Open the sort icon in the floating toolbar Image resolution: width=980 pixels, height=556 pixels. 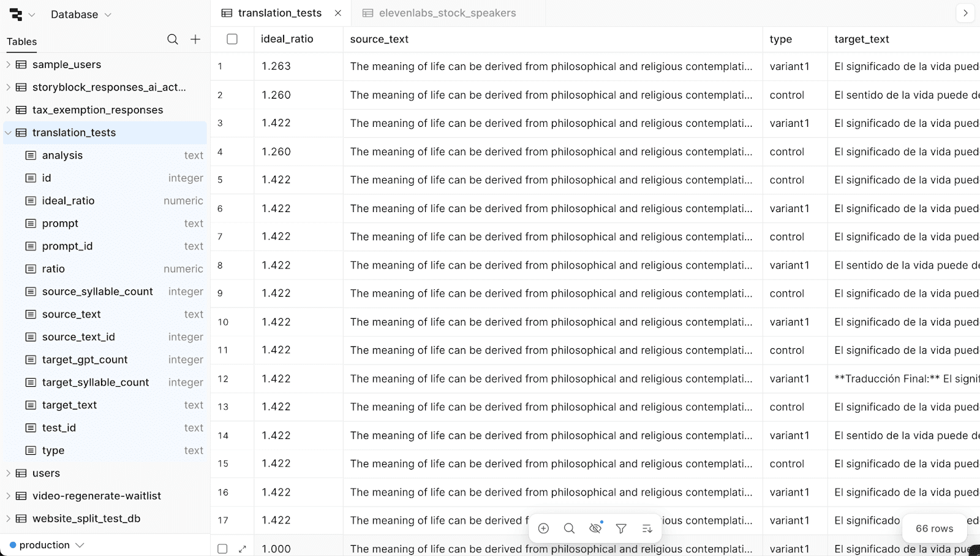647,528
